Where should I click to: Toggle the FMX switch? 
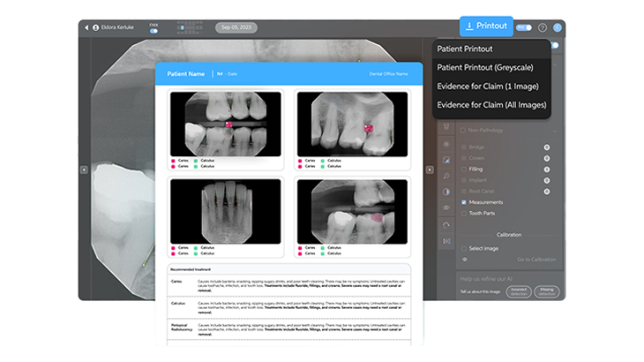point(154,31)
